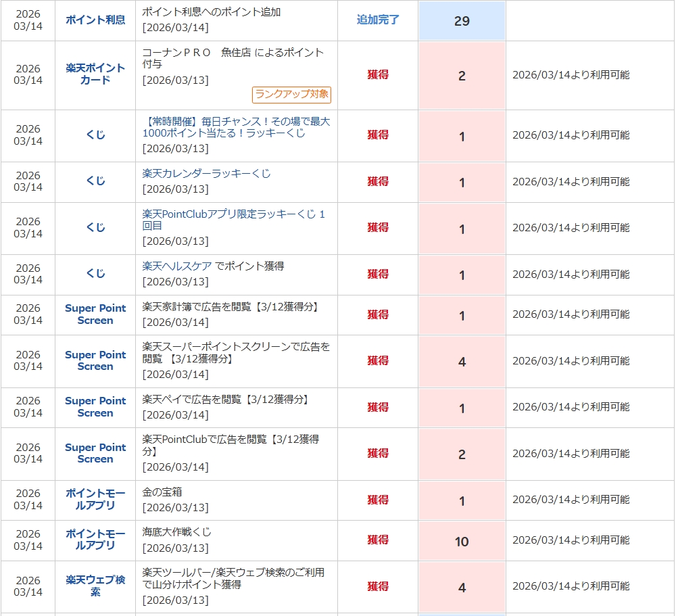Click 楽天PointClubアプリ限定ラッキーくじ 1回目 link
Screen dimensions: 676x616
tap(233, 220)
